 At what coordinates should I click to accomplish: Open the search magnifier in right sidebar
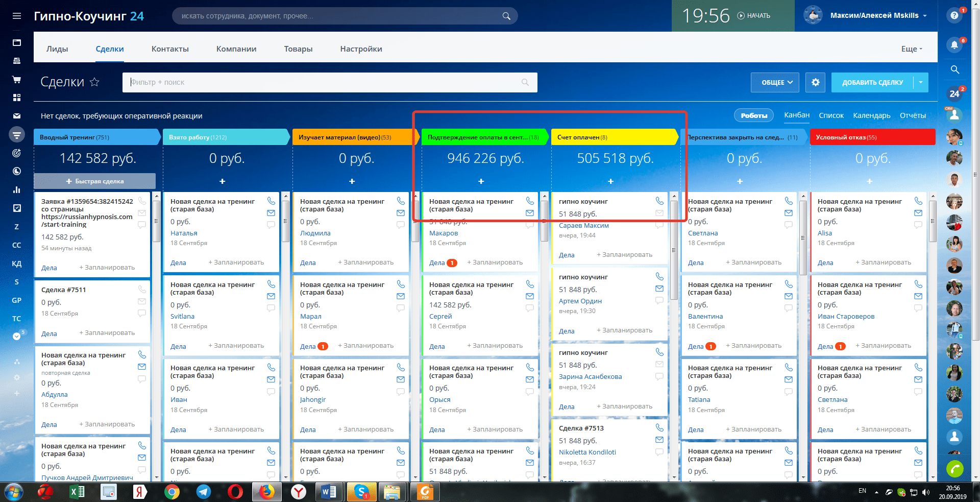[954, 70]
